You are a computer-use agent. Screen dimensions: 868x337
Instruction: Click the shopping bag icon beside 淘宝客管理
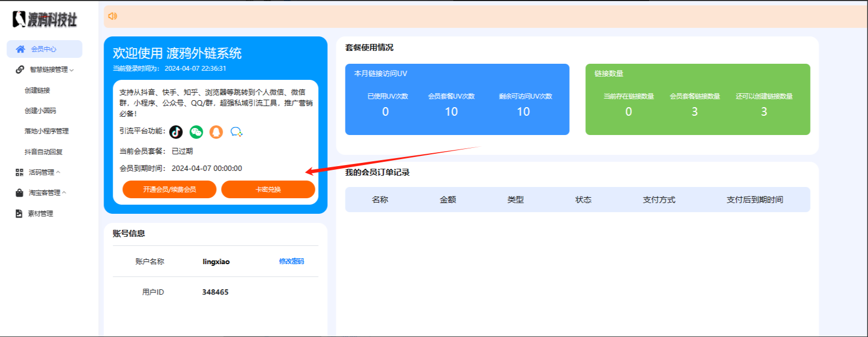19,193
